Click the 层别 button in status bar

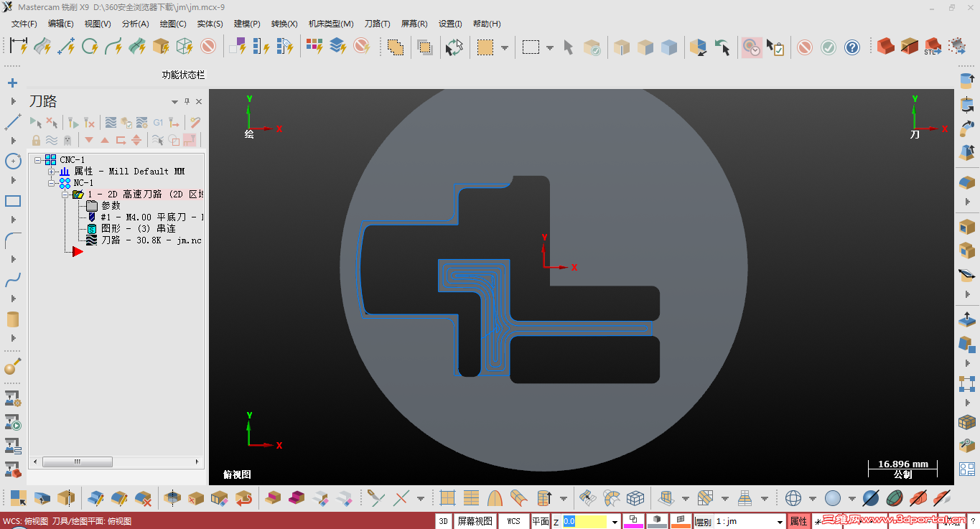[x=703, y=522]
